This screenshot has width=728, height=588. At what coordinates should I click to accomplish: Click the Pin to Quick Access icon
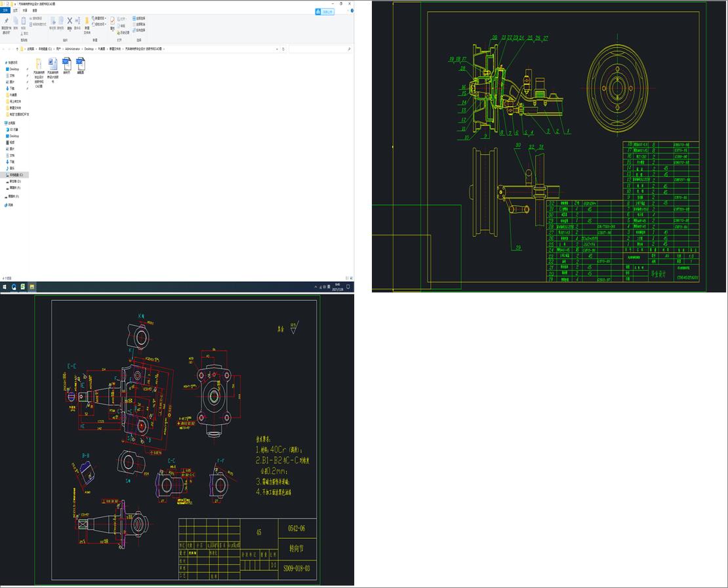(6, 22)
